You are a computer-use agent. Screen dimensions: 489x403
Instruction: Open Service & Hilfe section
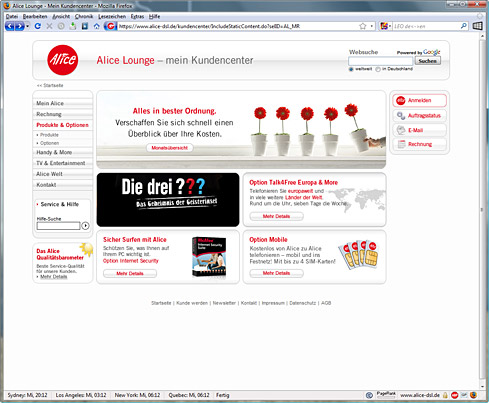(x=60, y=204)
